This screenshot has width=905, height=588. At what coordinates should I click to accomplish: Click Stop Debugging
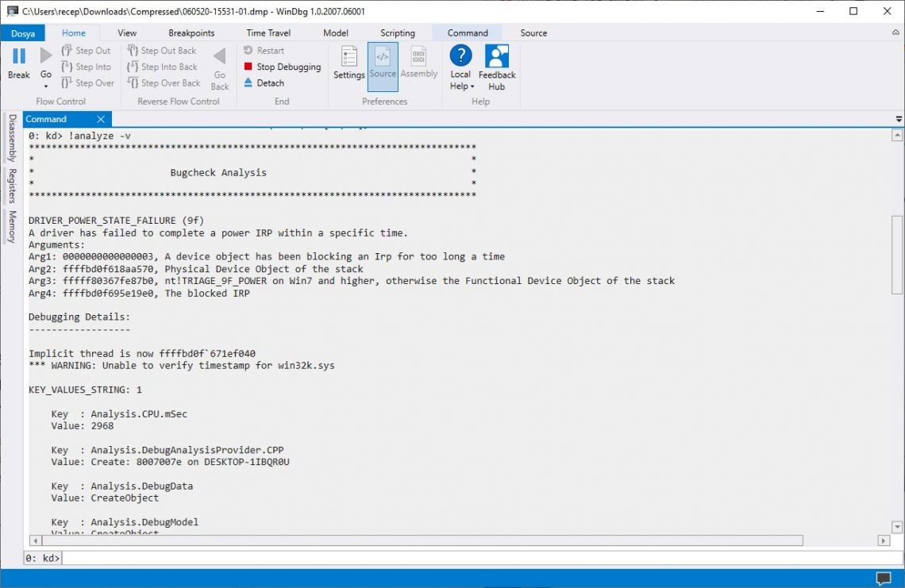[x=283, y=67]
